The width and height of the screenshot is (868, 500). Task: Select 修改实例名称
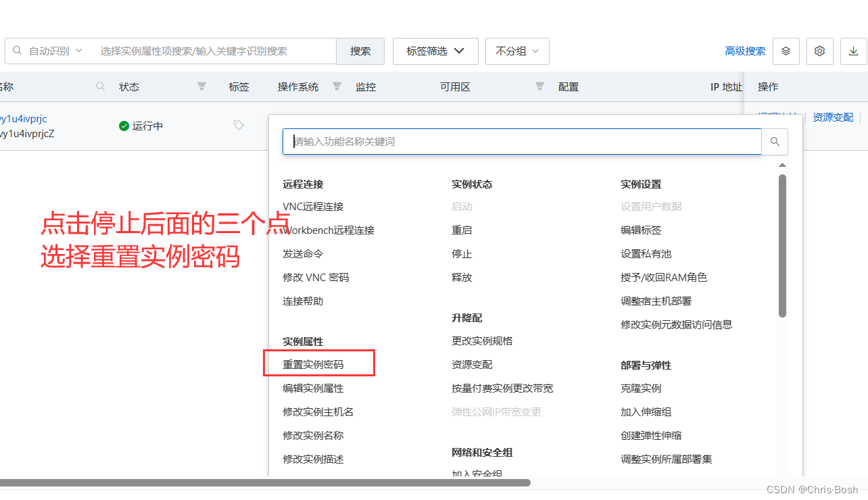(313, 436)
